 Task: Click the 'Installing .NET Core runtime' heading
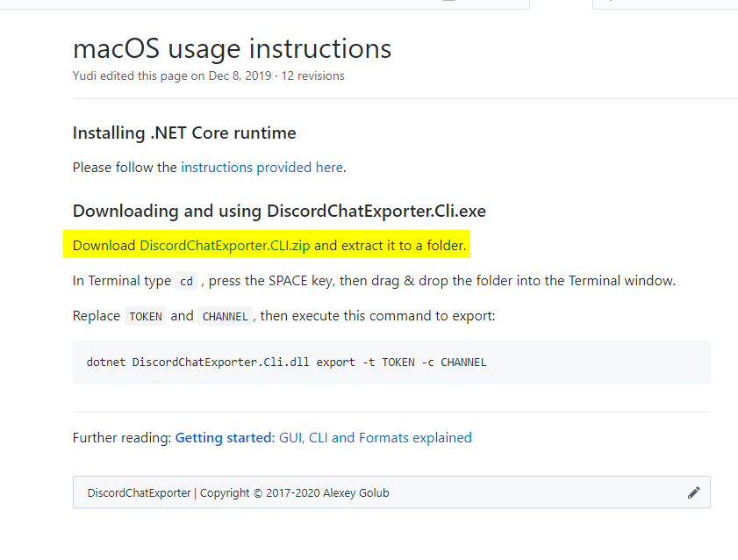(x=184, y=133)
